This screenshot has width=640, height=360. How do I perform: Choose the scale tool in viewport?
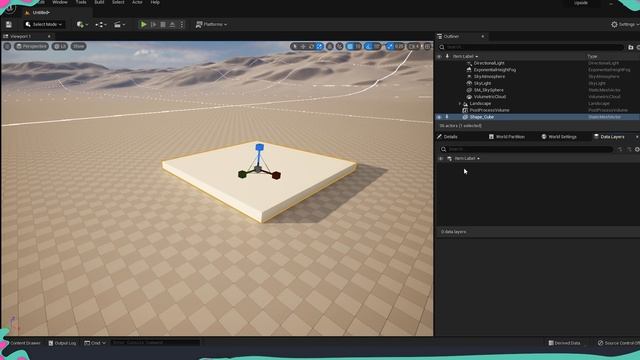[319, 47]
